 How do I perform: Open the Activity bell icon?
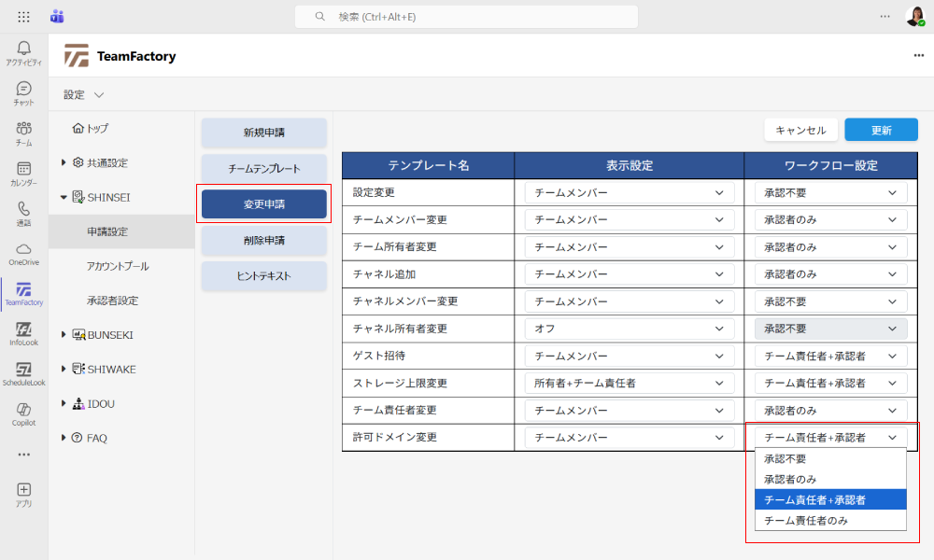(23, 52)
